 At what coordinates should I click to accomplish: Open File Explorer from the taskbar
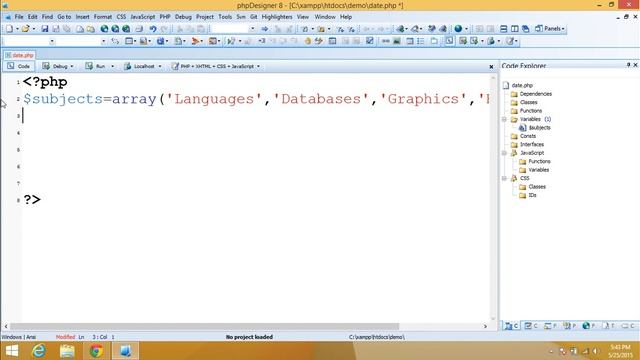click(67, 351)
